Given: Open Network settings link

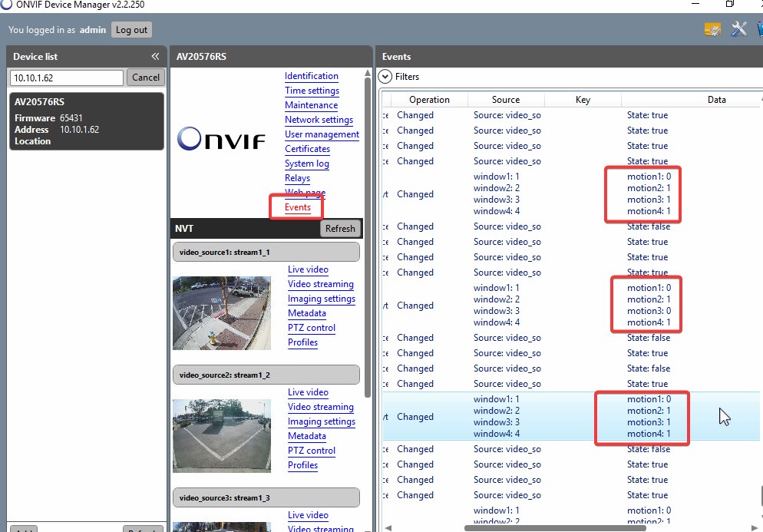Looking at the screenshot, I should click(319, 120).
